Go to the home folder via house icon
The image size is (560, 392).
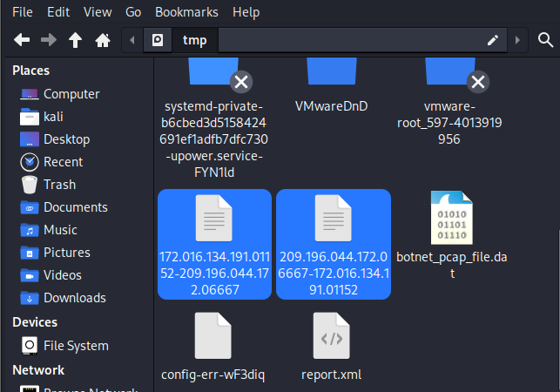pos(103,40)
